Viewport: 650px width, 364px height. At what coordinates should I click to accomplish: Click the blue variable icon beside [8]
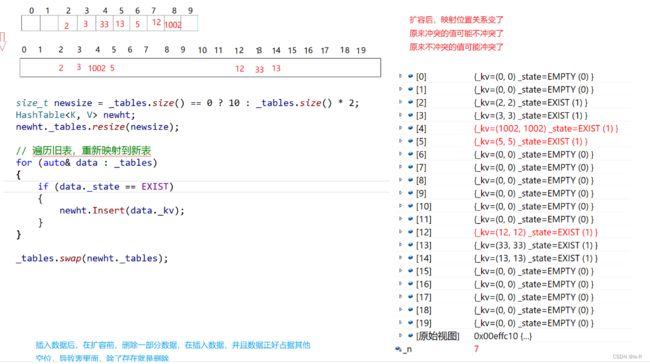(x=410, y=180)
